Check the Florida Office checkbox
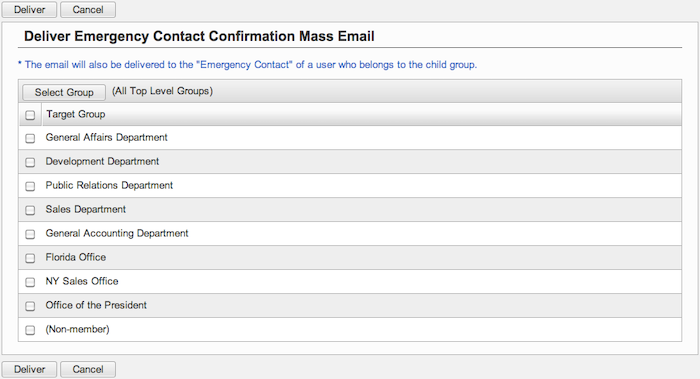Screen dimensions: 700x379 30,258
